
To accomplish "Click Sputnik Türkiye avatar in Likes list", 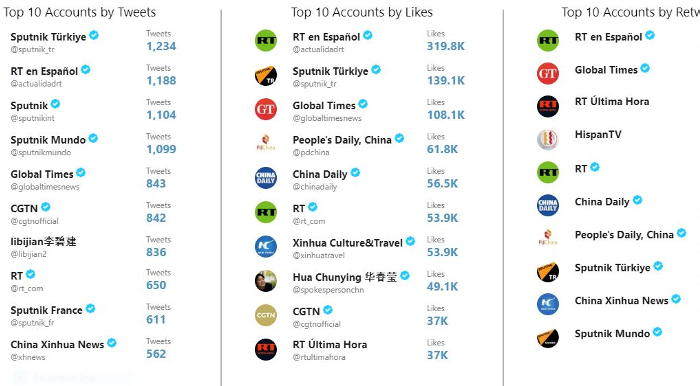I will [266, 75].
